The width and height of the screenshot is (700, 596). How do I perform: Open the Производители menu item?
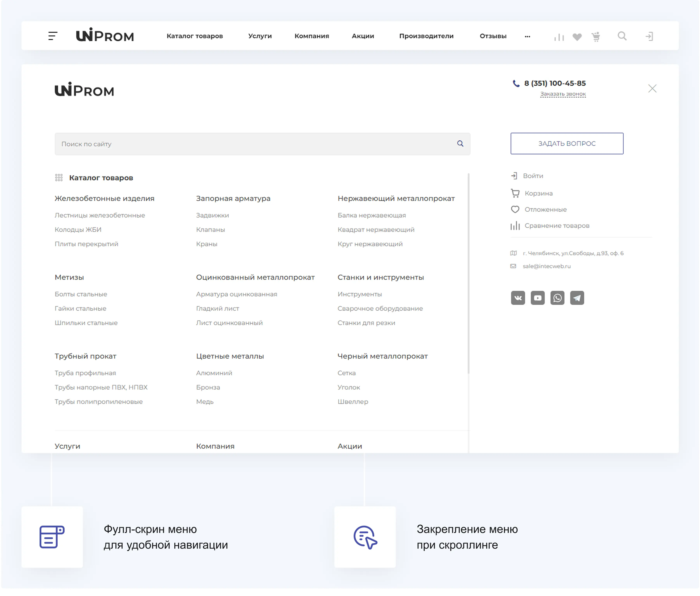click(x=426, y=36)
